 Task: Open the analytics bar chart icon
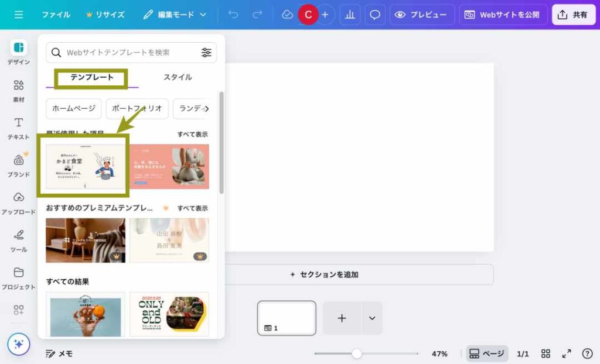pos(350,15)
